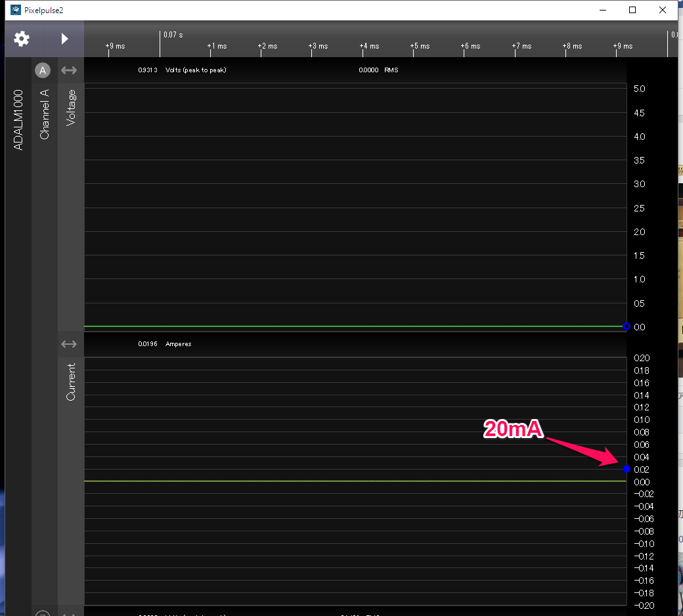Select the Voltage signal label
Image resolution: width=683 pixels, height=616 pixels.
point(71,108)
